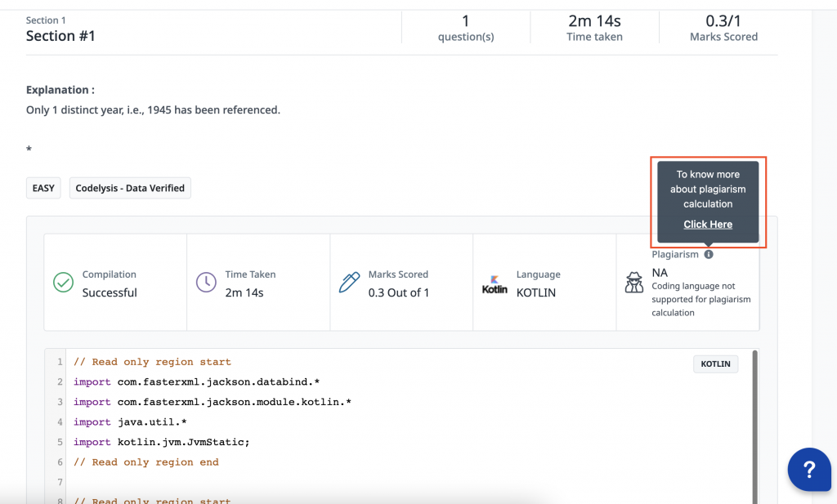Click the Kotlin language logo icon
837x504 pixels.
coord(495,283)
